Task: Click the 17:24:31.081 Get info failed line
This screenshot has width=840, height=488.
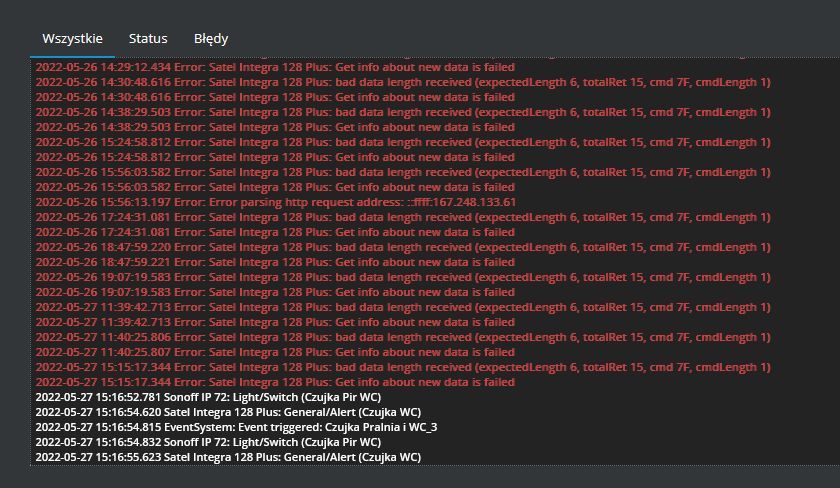Action: click(275, 232)
